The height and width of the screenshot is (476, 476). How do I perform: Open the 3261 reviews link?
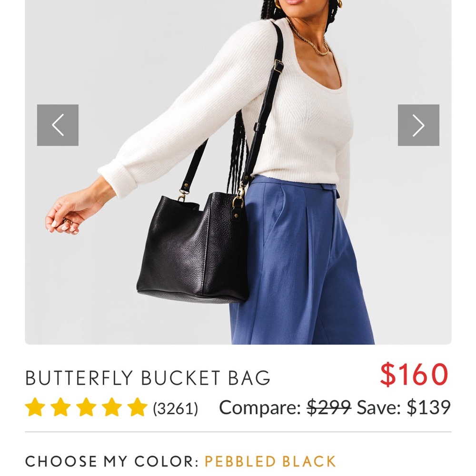(x=176, y=408)
